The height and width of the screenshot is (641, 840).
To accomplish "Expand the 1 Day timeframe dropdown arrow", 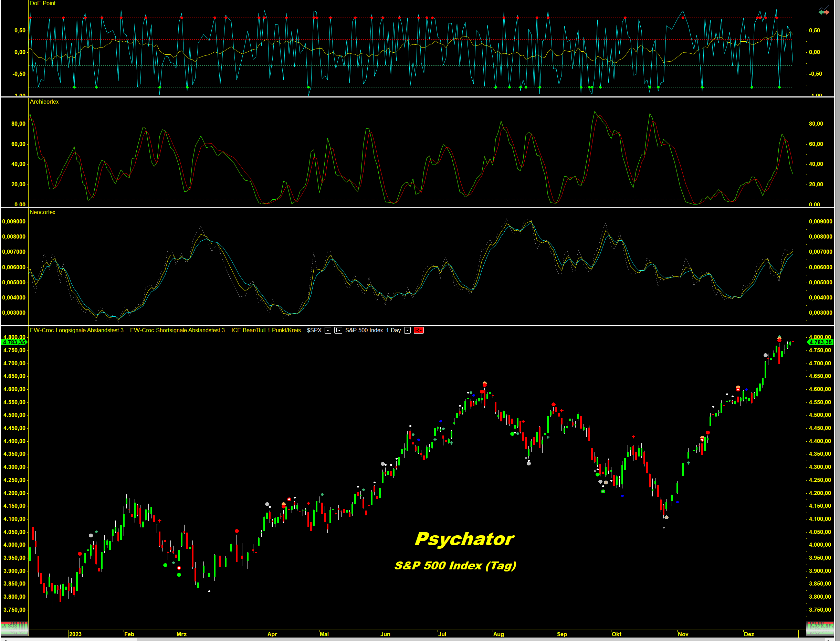I will point(407,330).
